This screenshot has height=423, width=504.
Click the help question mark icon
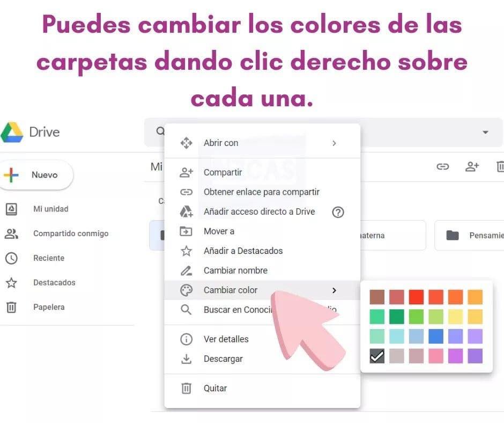(x=338, y=212)
